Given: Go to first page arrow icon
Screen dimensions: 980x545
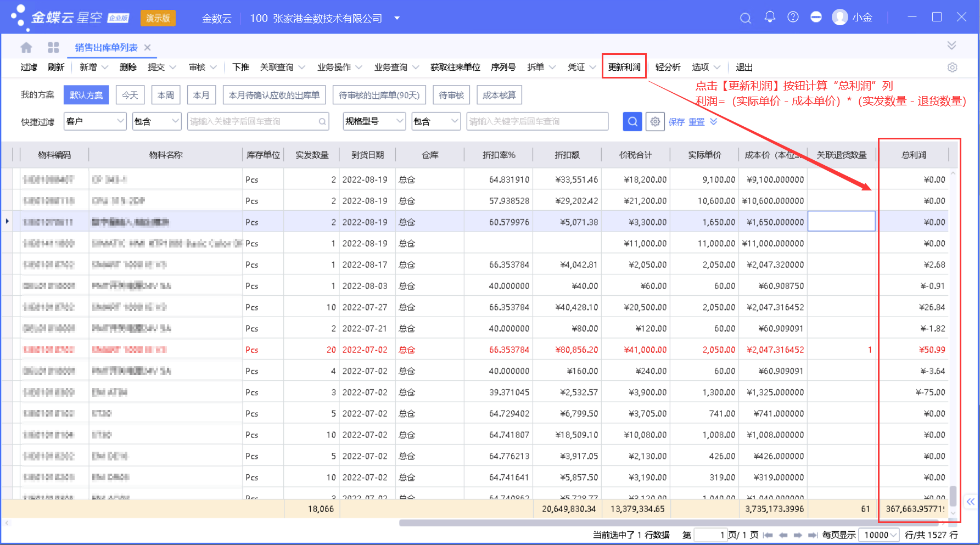Looking at the screenshot, I should point(768,535).
